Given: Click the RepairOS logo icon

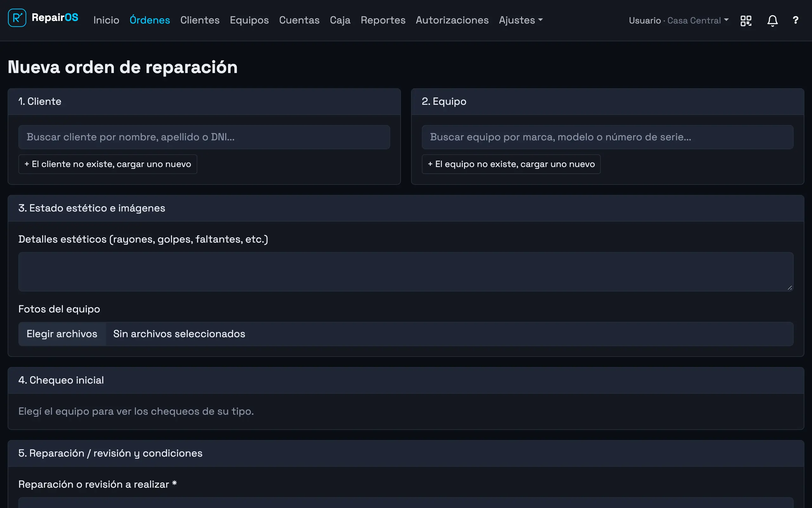Looking at the screenshot, I should point(17,18).
